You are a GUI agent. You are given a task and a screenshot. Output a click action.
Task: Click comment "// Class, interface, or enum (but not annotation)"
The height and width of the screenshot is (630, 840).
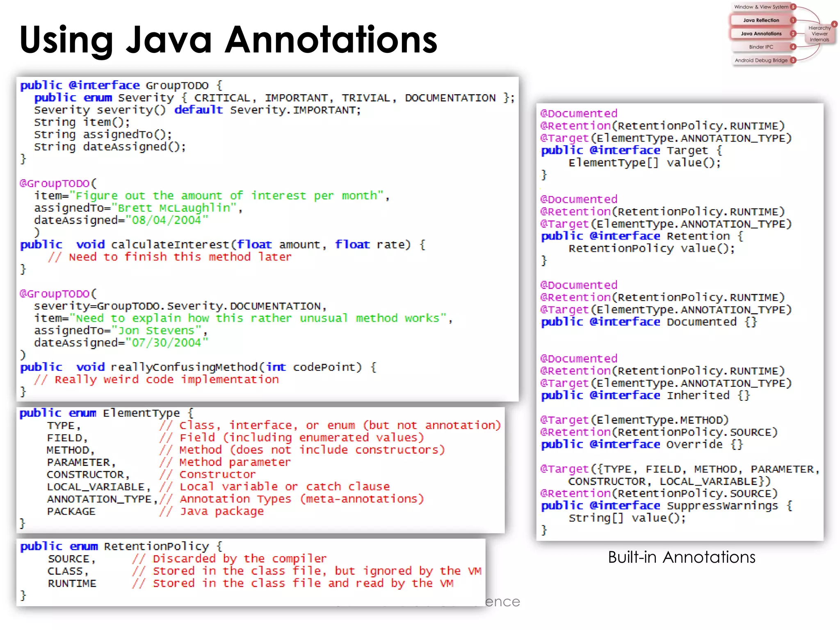[330, 425]
